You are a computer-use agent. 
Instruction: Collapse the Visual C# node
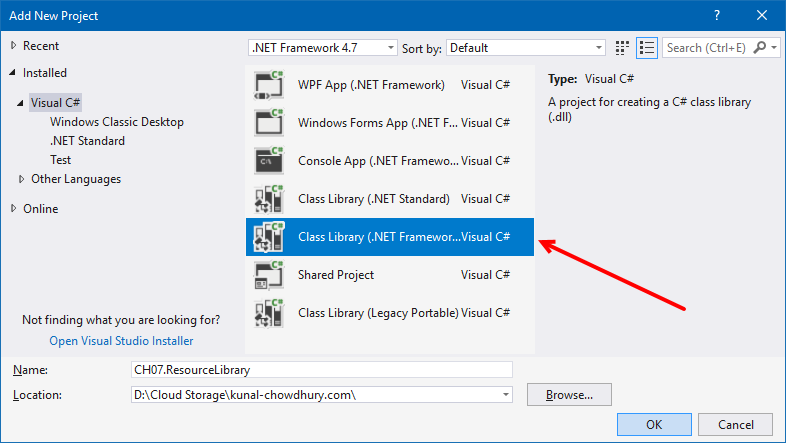[x=20, y=103]
